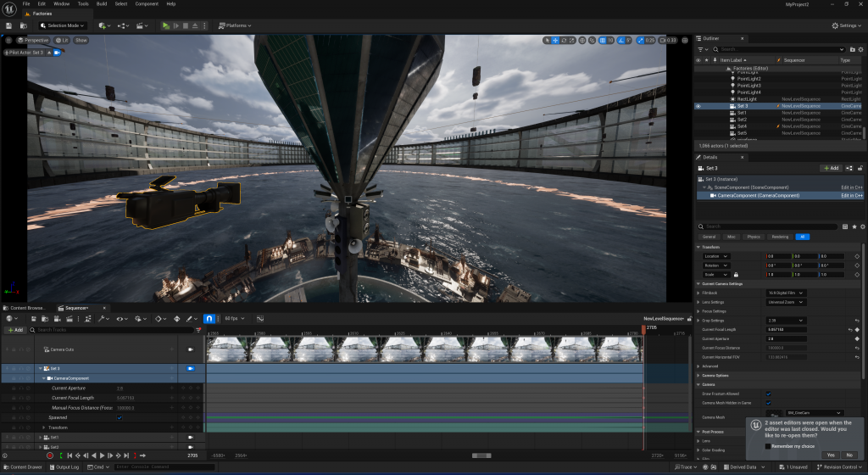The width and height of the screenshot is (868, 475).
Task: Toggle camera speed icon in viewport toolbar
Action: (x=663, y=40)
